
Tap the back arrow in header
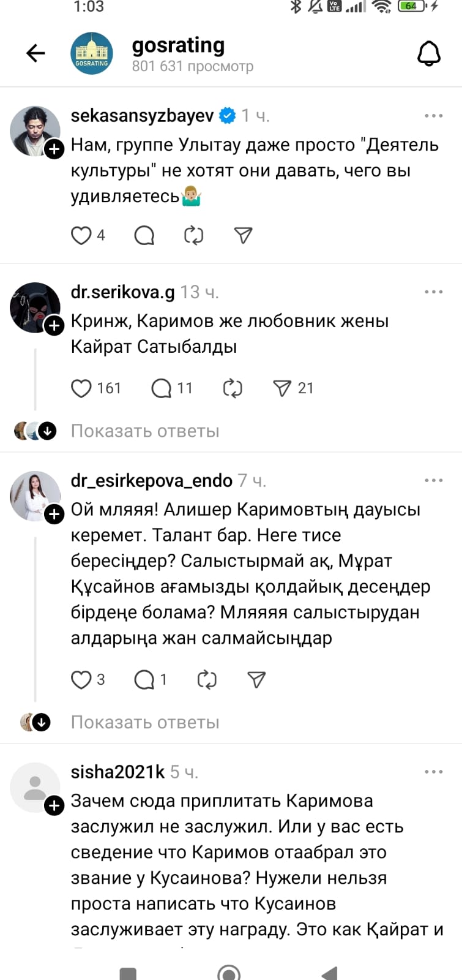coord(36,54)
